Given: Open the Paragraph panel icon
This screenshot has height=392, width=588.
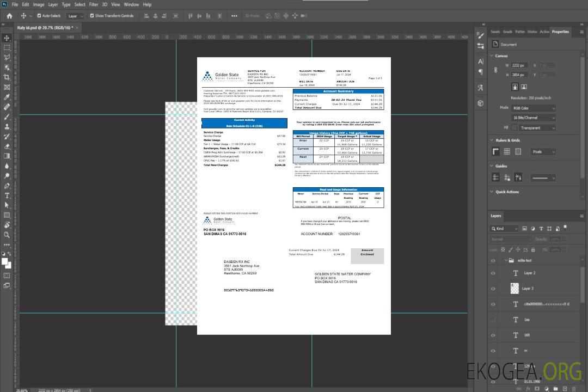Looking at the screenshot, I should pos(481,72).
